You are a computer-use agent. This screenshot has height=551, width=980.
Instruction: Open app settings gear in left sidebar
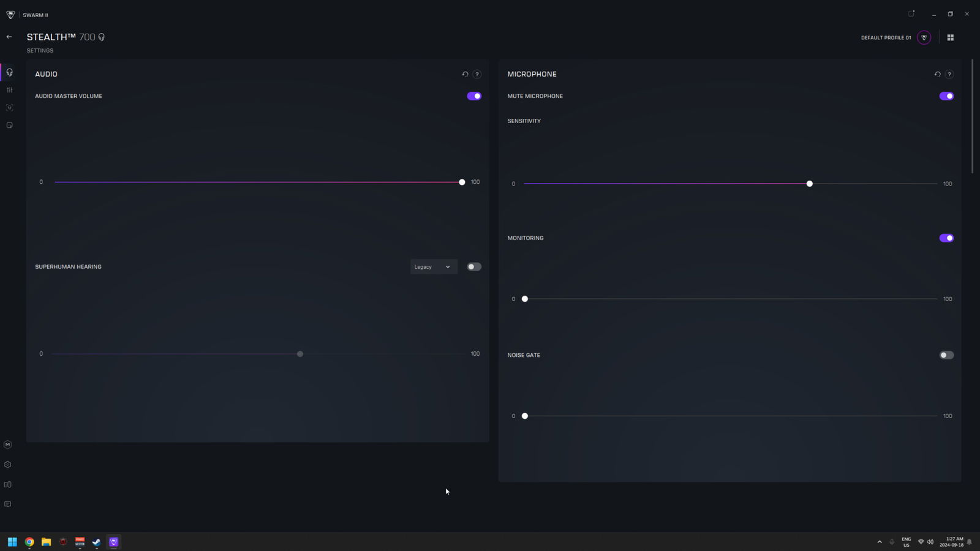pos(8,465)
